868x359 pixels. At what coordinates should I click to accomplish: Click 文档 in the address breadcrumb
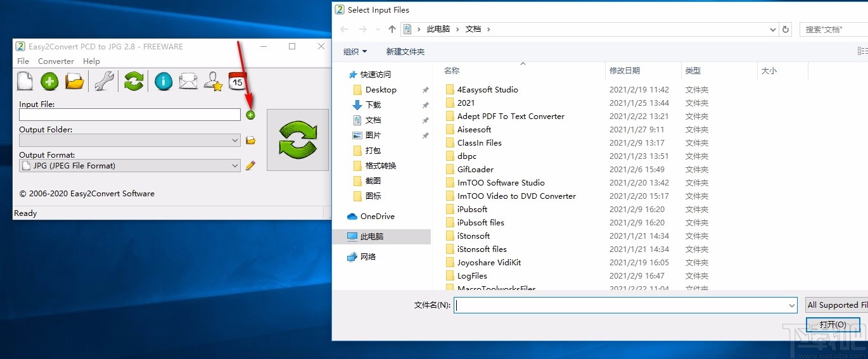click(x=473, y=29)
